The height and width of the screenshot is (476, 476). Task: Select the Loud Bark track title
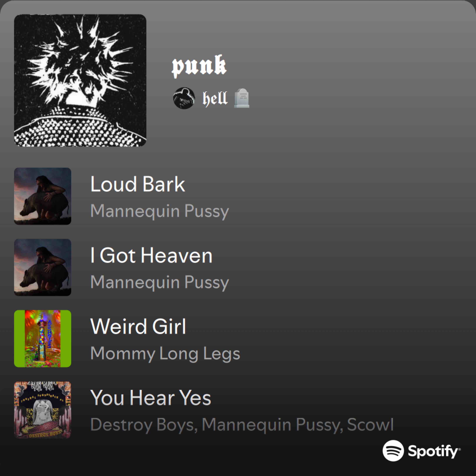(137, 184)
